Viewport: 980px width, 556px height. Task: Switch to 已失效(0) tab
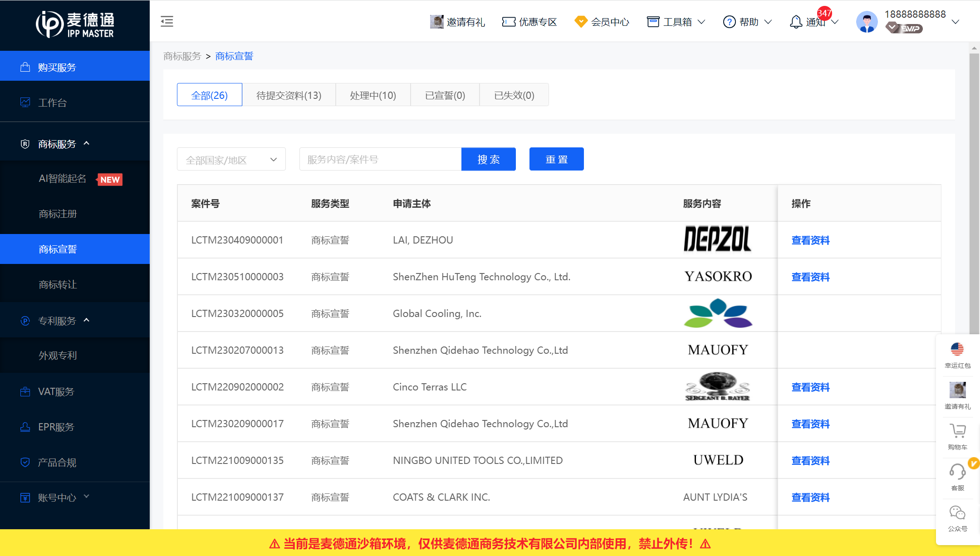pyautogui.click(x=514, y=95)
